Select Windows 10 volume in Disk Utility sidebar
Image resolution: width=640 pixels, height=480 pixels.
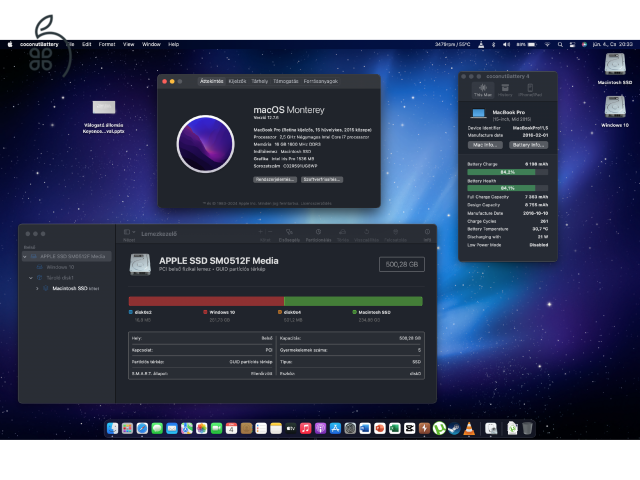[60, 267]
